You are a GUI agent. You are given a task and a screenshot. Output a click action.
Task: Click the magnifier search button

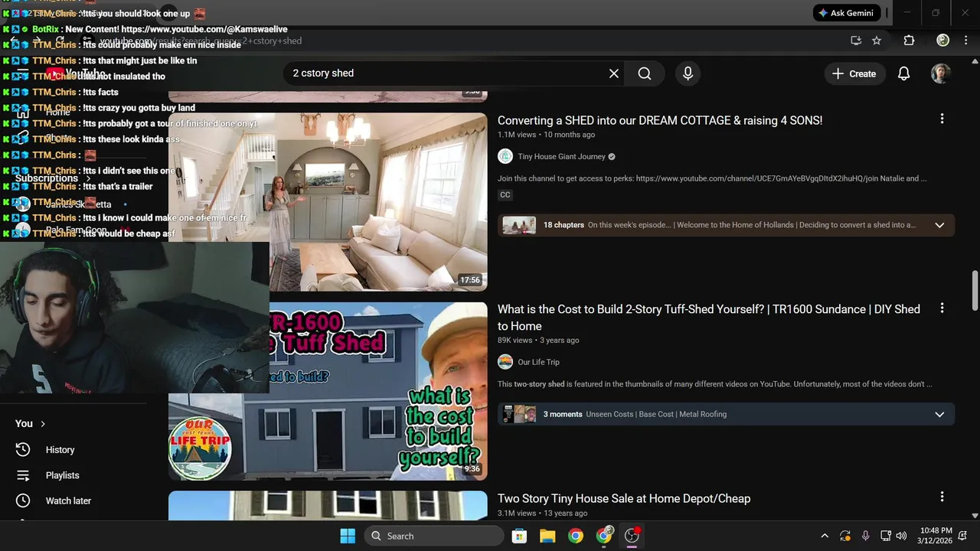[645, 73]
